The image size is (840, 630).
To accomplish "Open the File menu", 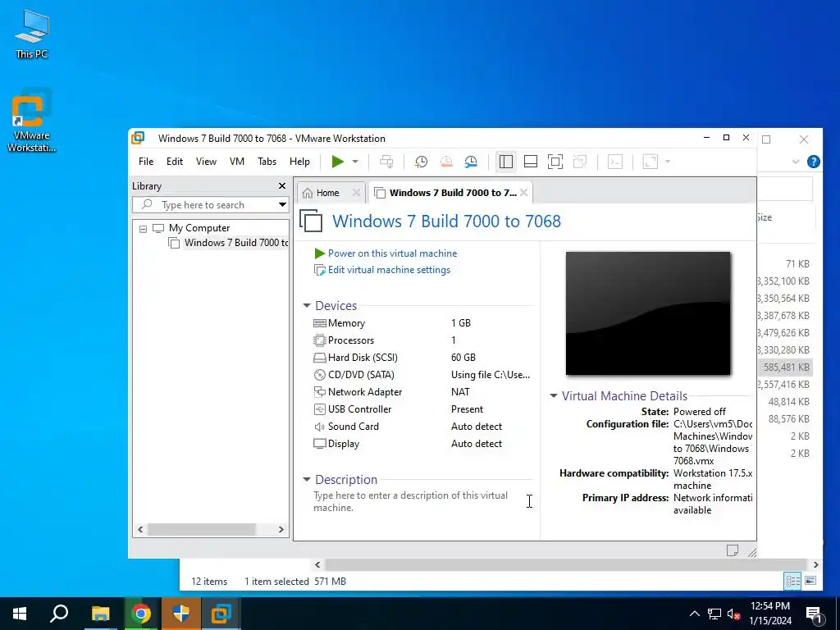I will [x=146, y=162].
